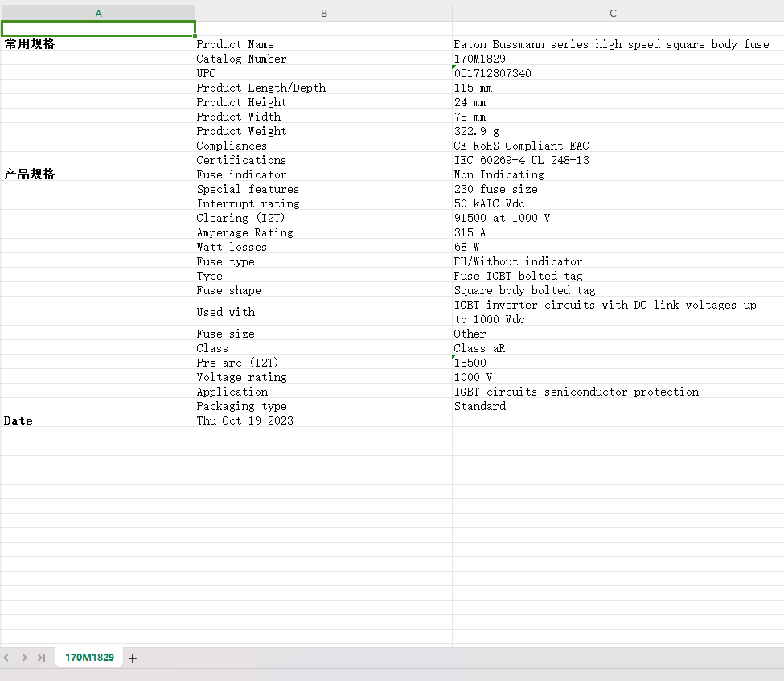This screenshot has width=784, height=681.
Task: Select the 'Product Length/Depth' cell
Action: click(x=323, y=88)
